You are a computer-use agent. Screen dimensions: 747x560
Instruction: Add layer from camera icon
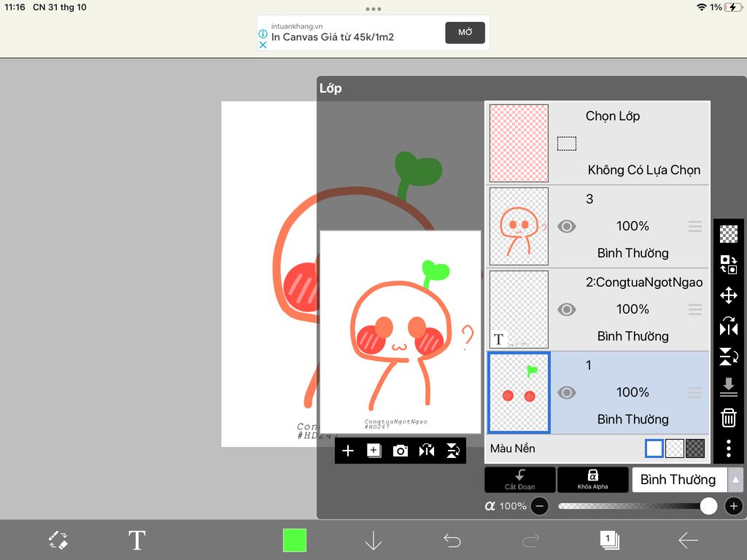tap(400, 451)
